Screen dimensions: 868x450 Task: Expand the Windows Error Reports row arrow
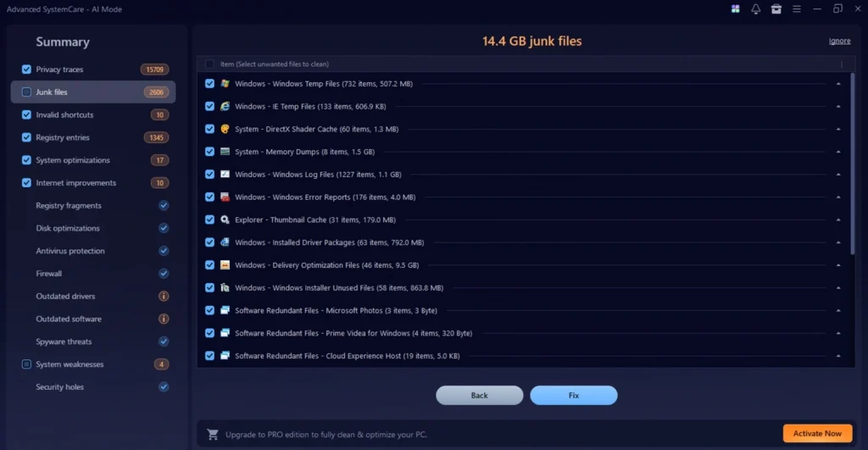pyautogui.click(x=838, y=197)
